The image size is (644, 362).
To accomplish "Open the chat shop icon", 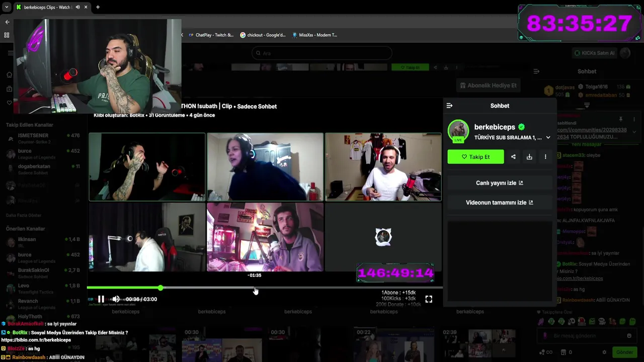I will pos(563,352).
